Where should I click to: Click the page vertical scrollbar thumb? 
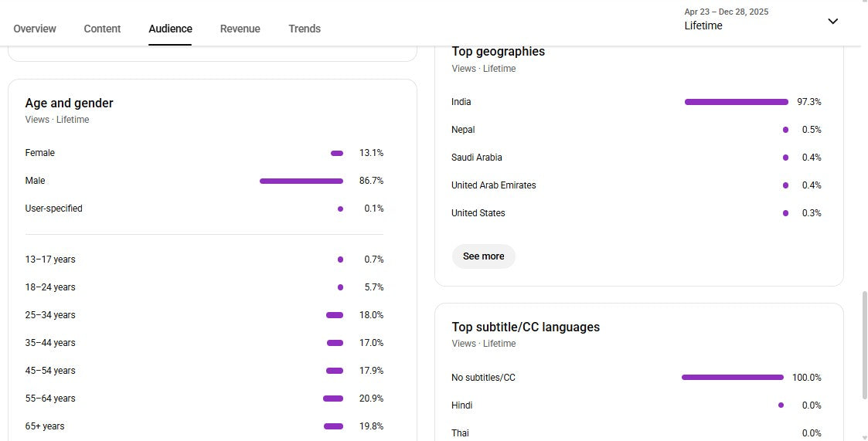(864, 345)
